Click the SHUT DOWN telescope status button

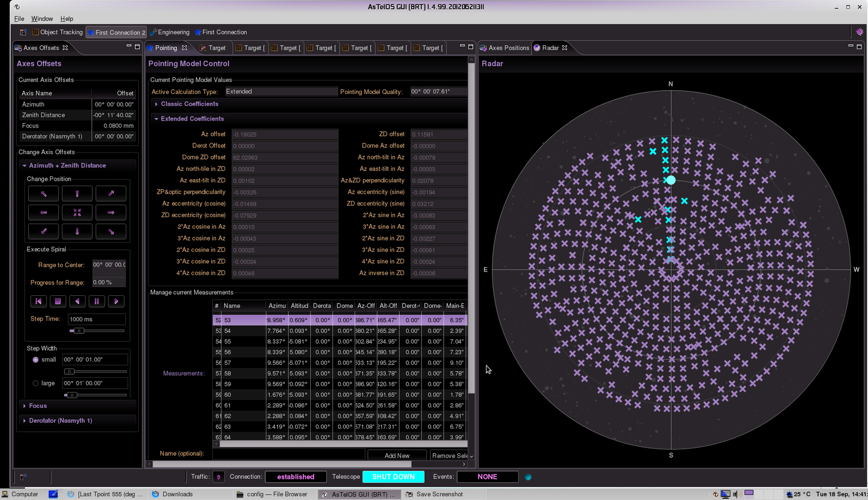point(393,477)
